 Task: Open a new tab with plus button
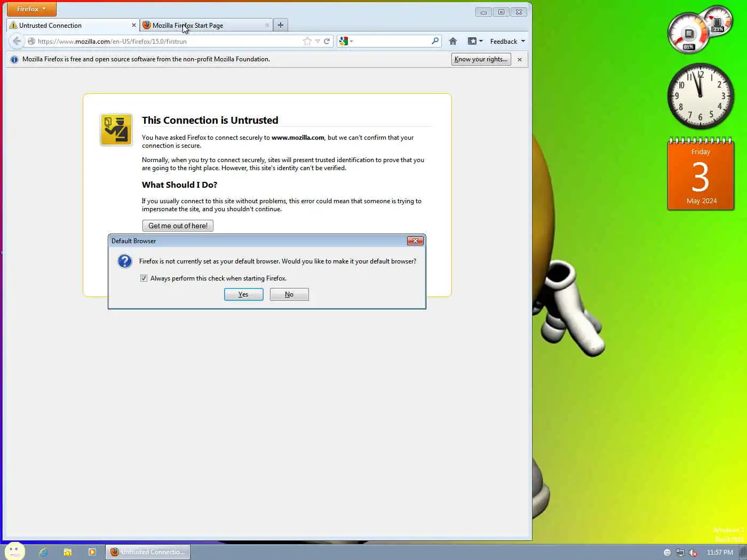point(280,25)
